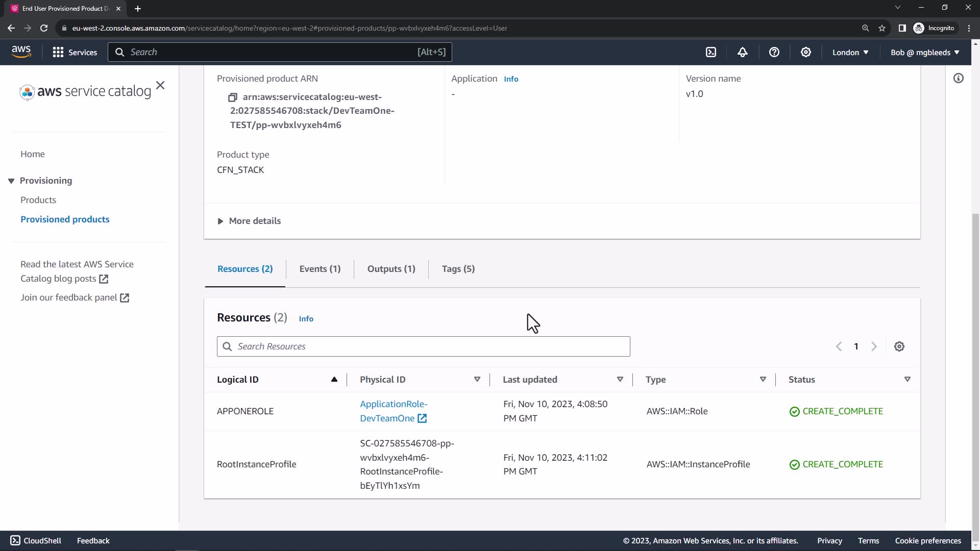This screenshot has width=980, height=551.
Task: Open CloudShell from the top navigation bar
Action: (x=711, y=52)
